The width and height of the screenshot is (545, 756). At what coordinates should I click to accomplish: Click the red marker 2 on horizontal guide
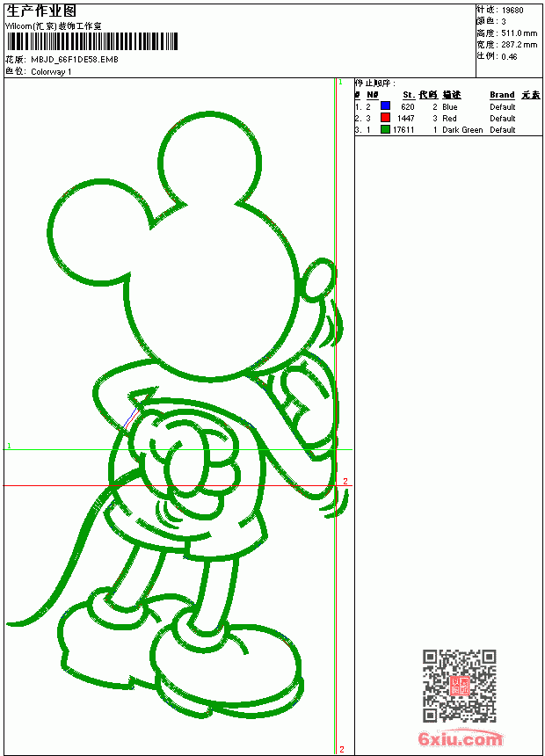(345, 481)
